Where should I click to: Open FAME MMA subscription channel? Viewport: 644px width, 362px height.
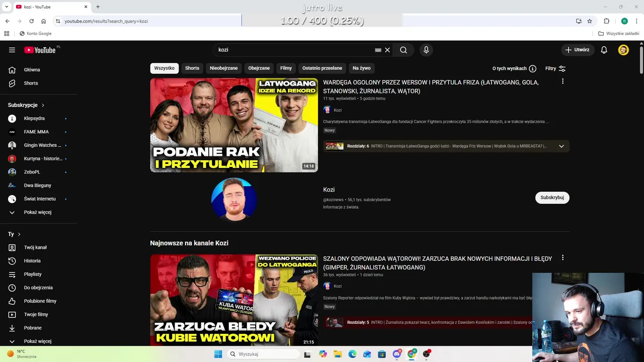coord(39,132)
